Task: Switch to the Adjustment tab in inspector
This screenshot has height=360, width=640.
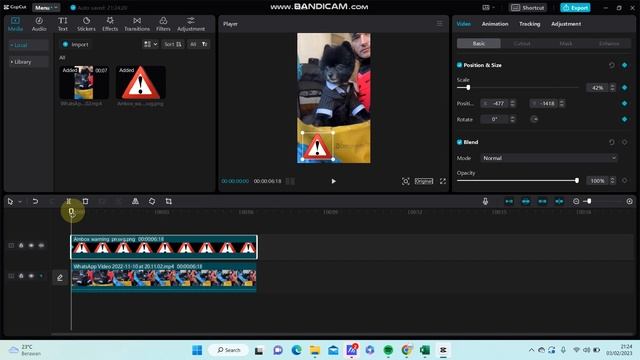Action: point(566,24)
